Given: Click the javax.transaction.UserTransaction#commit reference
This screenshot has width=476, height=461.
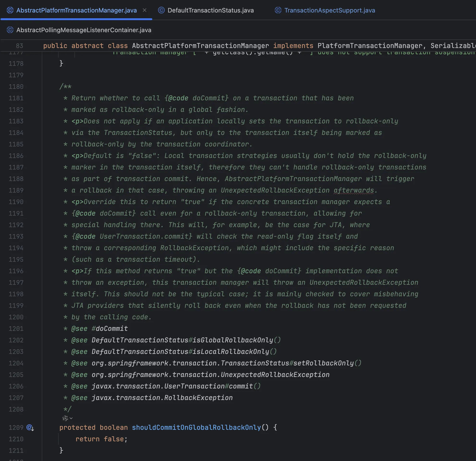Looking at the screenshot, I should point(240,386).
